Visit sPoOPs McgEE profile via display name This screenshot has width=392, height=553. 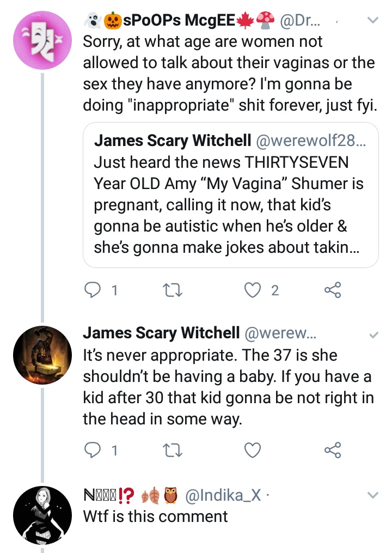179,20
